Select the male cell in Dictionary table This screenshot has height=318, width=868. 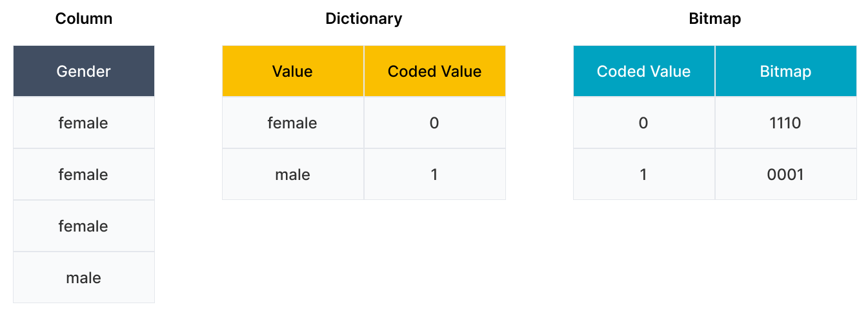(x=292, y=174)
